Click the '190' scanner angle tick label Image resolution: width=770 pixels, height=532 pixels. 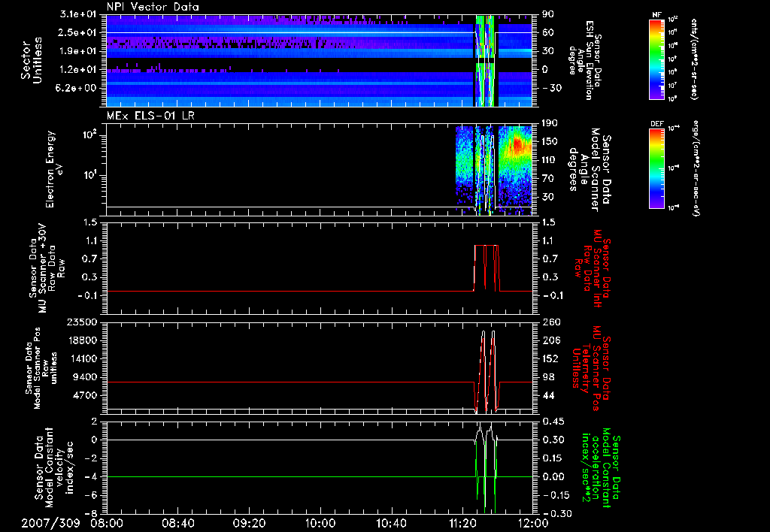(x=549, y=123)
